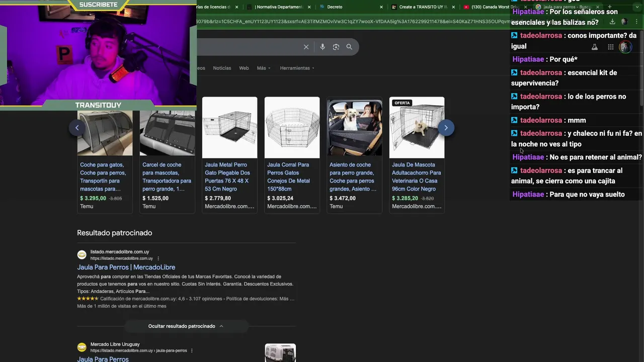Open a new browser tab

point(610,7)
